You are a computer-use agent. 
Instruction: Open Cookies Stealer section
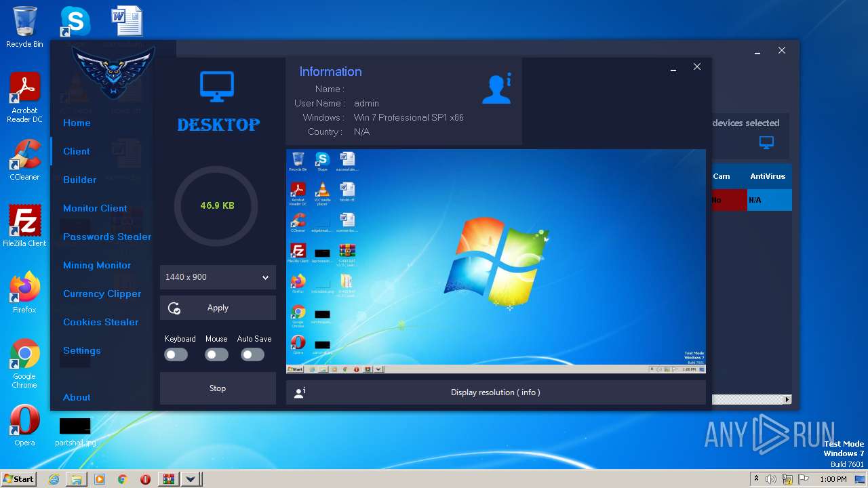pyautogui.click(x=100, y=322)
